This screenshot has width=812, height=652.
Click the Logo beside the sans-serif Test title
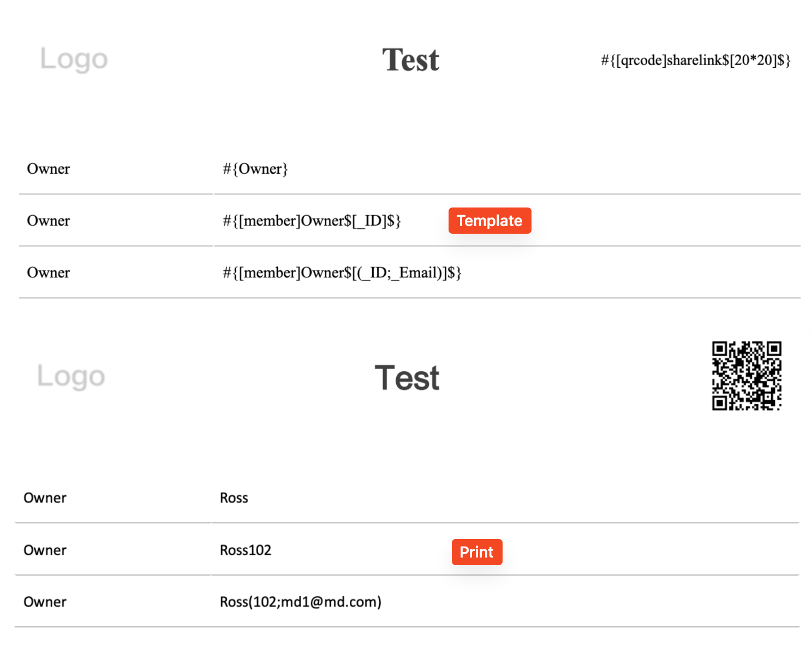(71, 376)
